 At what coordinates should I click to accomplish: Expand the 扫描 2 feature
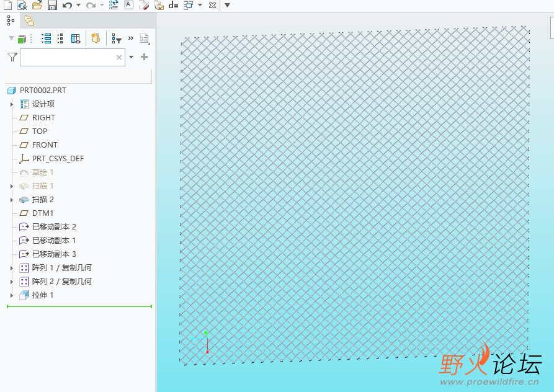click(x=12, y=200)
